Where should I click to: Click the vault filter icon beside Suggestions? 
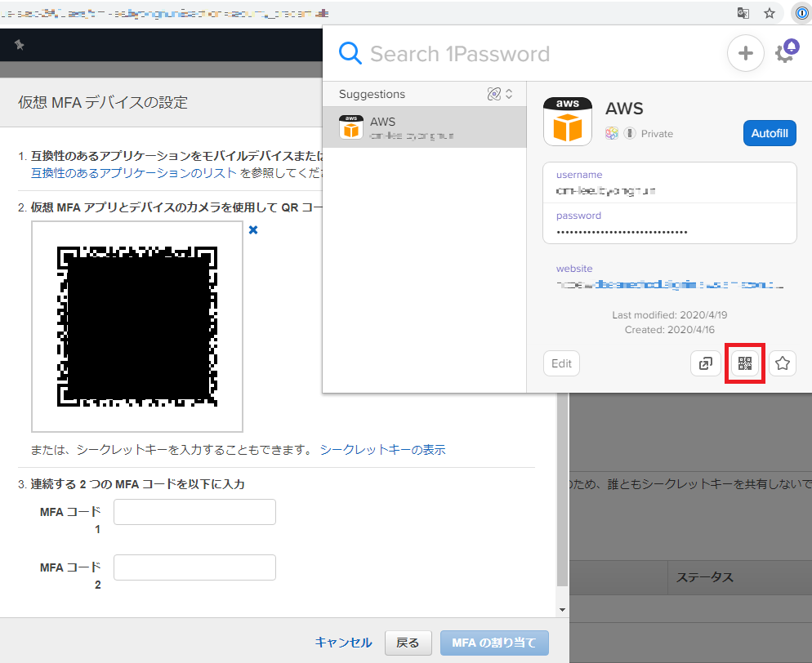(495, 94)
